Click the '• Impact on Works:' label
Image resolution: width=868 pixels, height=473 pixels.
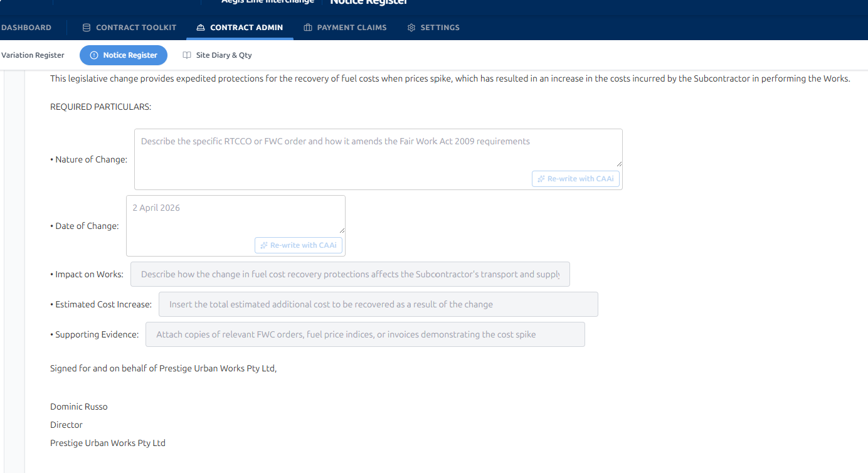pyautogui.click(x=87, y=274)
